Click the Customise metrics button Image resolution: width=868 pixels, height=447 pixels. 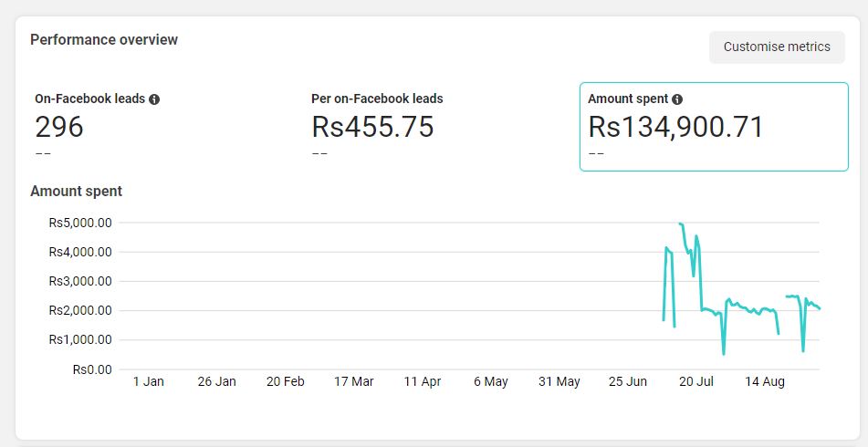coord(777,47)
